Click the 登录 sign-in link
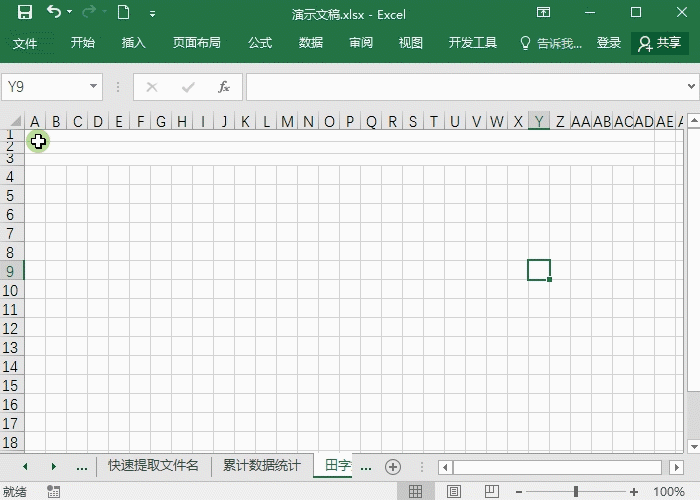This screenshot has height=500, width=700. click(x=609, y=43)
